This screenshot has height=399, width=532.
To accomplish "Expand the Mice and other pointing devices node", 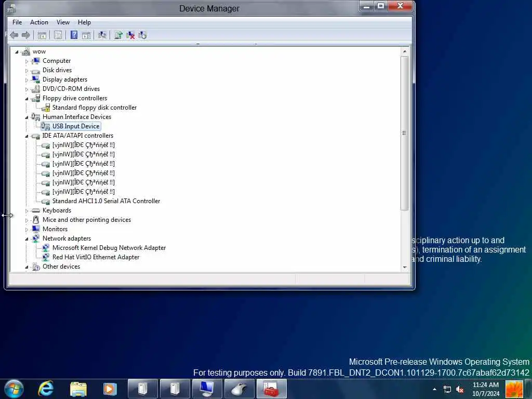I will (x=27, y=220).
